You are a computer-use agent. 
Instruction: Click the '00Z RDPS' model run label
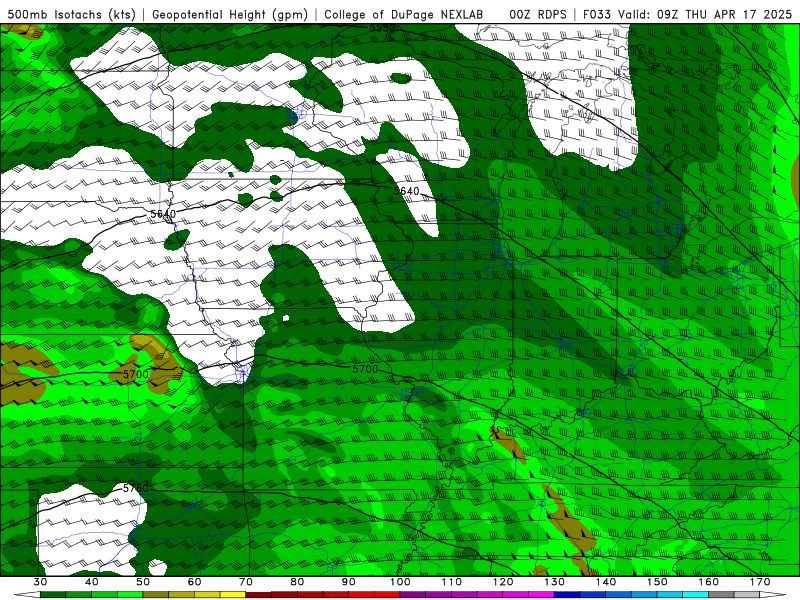538,14
